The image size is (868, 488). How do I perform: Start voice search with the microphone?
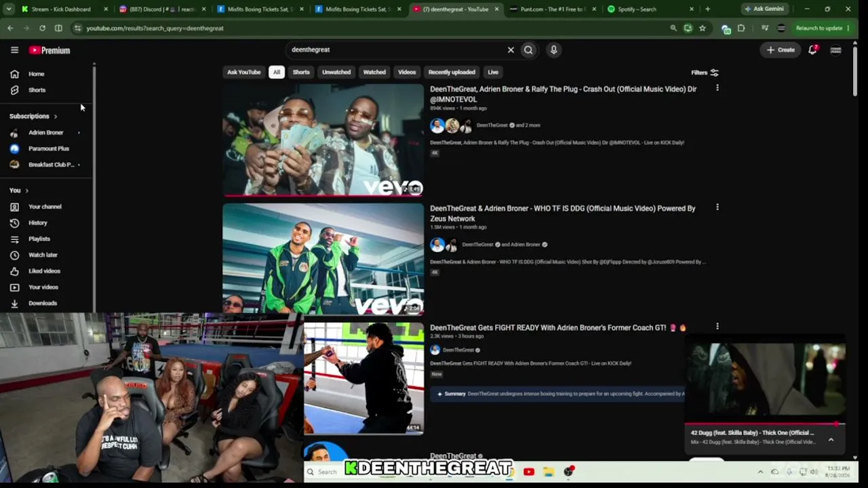point(553,49)
